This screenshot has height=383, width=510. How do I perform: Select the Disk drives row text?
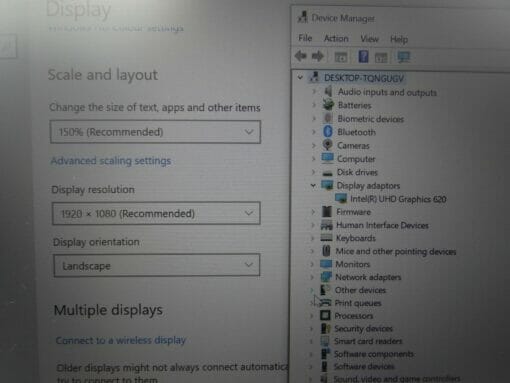point(357,172)
